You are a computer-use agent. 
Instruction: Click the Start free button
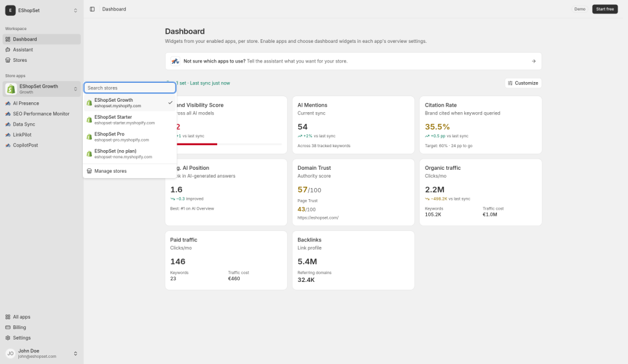pos(605,9)
